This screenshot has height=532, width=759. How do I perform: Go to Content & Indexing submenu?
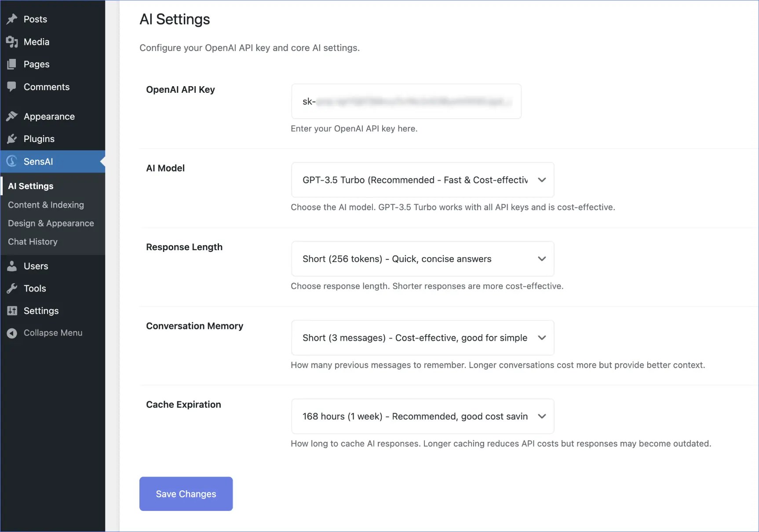click(46, 205)
